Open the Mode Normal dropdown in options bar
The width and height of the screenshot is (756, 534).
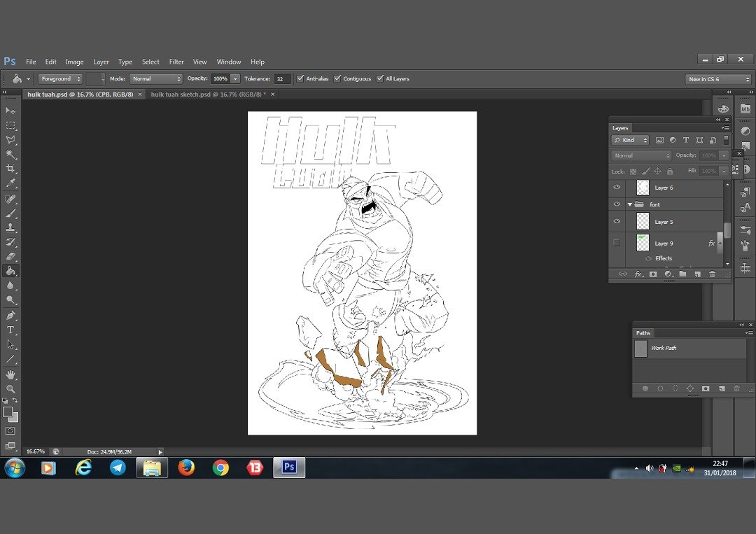pos(155,78)
